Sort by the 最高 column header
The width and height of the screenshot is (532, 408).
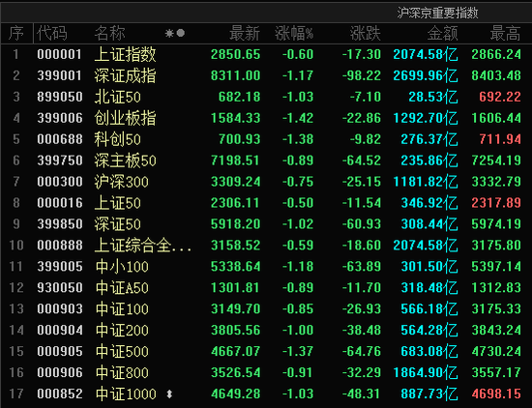click(x=505, y=33)
